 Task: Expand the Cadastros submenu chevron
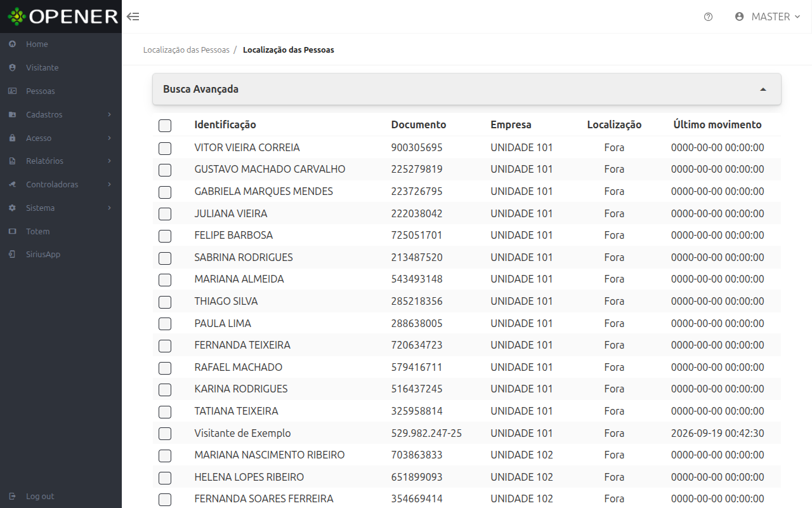coord(109,114)
